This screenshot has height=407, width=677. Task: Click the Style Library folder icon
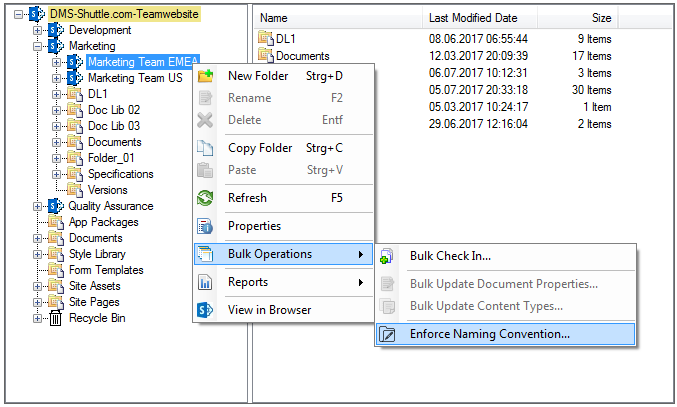56,254
